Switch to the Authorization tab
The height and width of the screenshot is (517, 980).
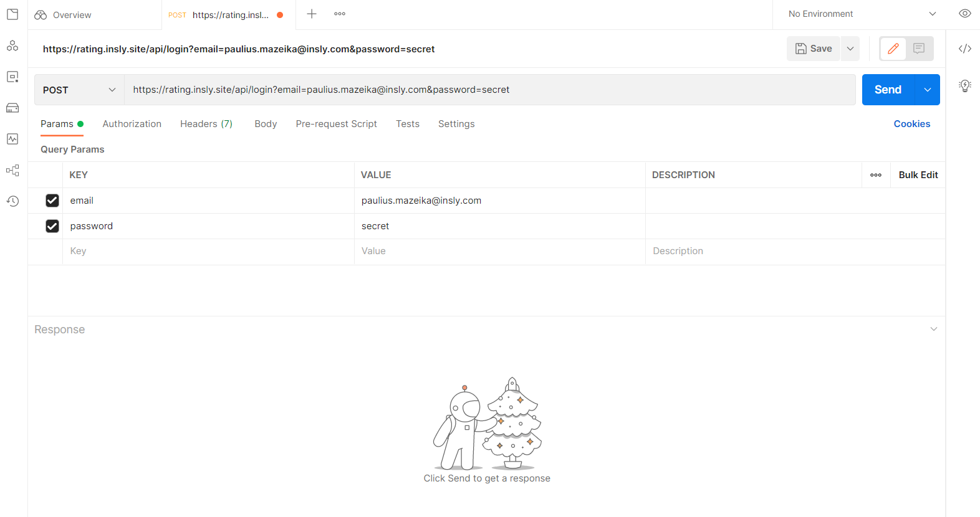point(132,124)
